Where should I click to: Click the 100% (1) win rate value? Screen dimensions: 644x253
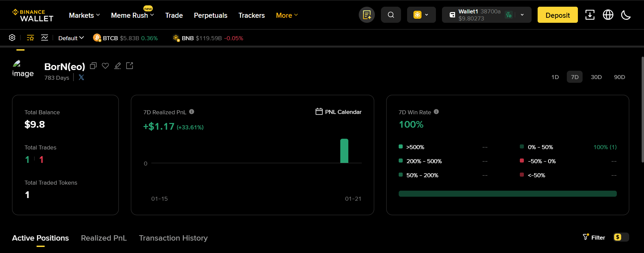(605, 147)
